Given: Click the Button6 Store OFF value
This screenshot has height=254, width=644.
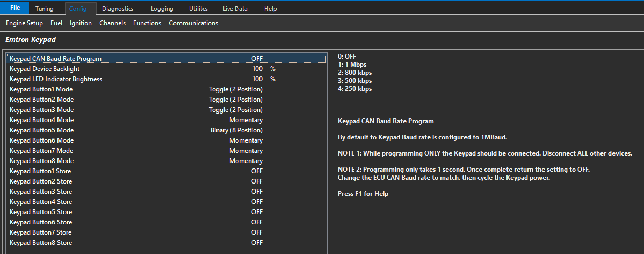Looking at the screenshot, I should [x=257, y=222].
